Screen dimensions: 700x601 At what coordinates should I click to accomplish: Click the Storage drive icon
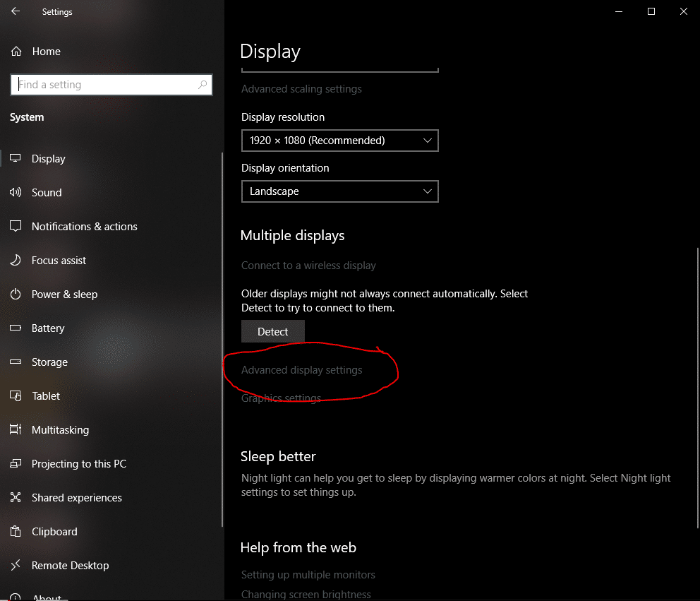16,362
